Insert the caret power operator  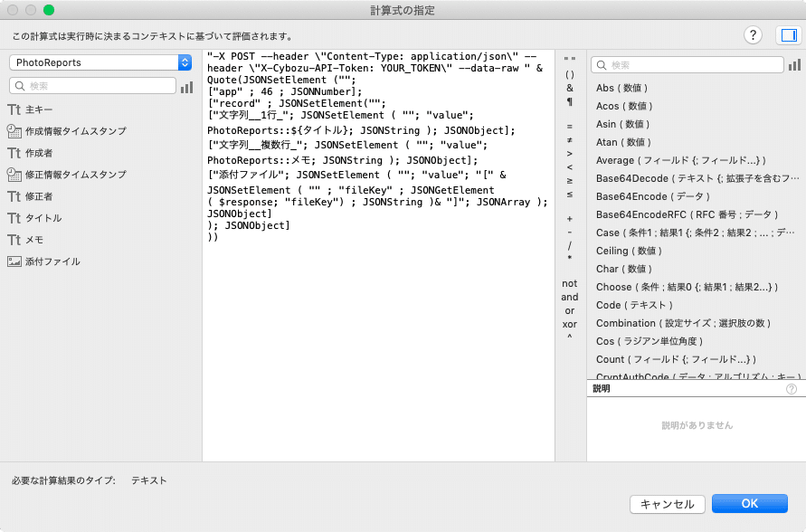[x=570, y=337]
